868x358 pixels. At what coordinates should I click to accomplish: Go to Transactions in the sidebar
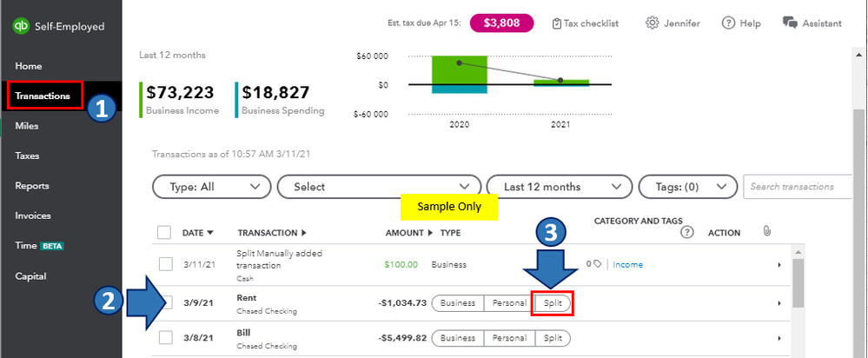point(43,96)
